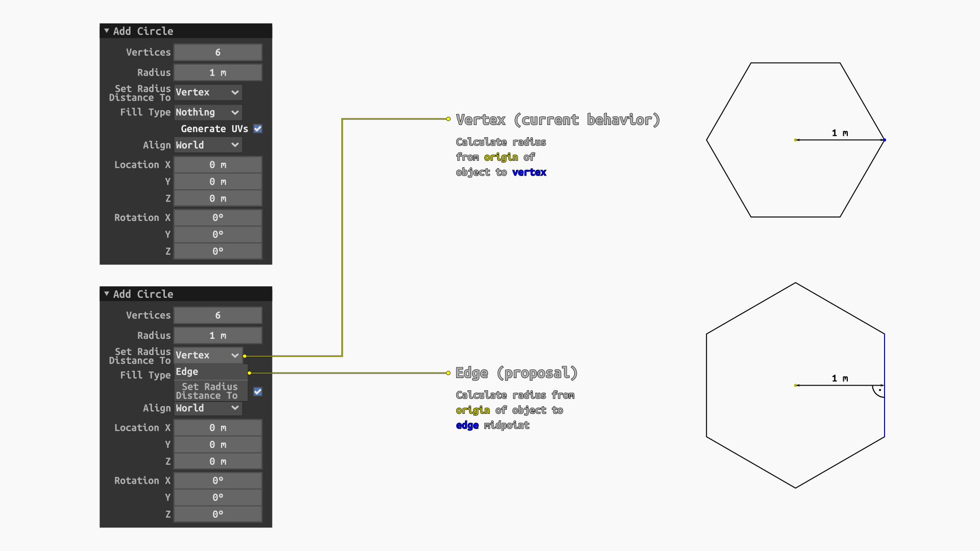Click the blue word 'vertex' in description
Screen dimensions: 980x551
529,172
